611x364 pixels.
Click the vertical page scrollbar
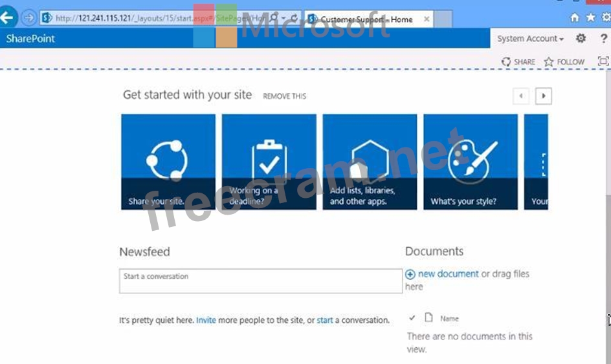click(x=608, y=217)
